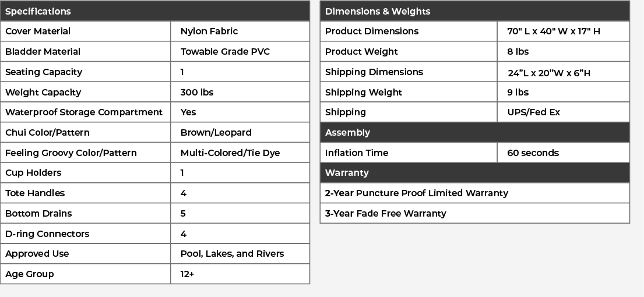Click the Specifications section header
Viewport: 644px width, 297px height.
38,11
